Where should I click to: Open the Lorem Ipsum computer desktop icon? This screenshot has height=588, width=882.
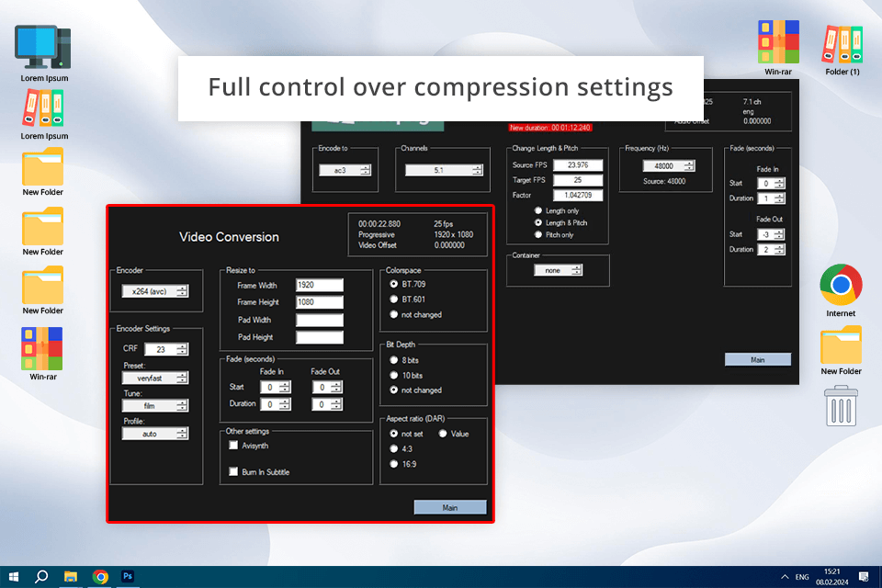[44, 53]
